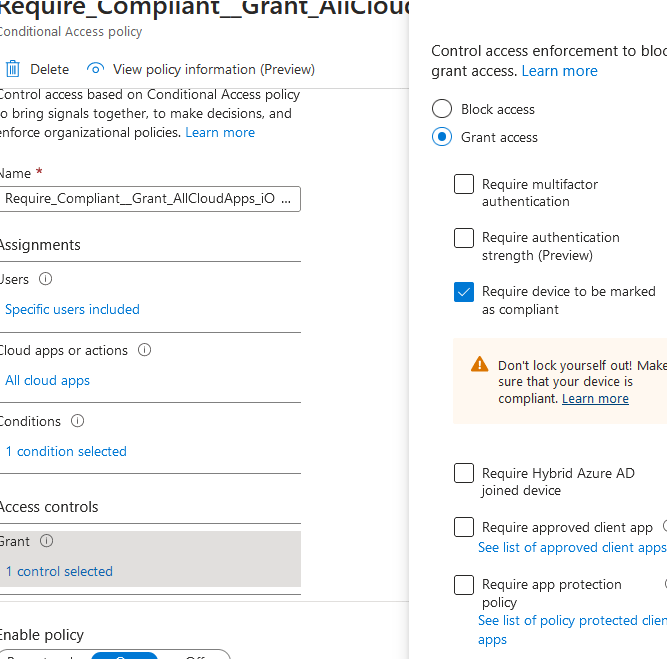Tick Require Hybrid Azure AD joined device
The image size is (667, 659).
point(464,473)
